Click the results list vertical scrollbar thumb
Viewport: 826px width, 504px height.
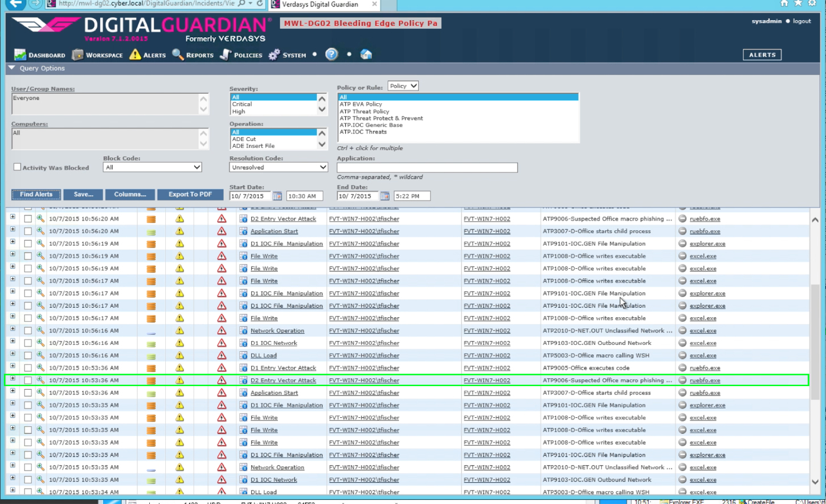(815, 342)
